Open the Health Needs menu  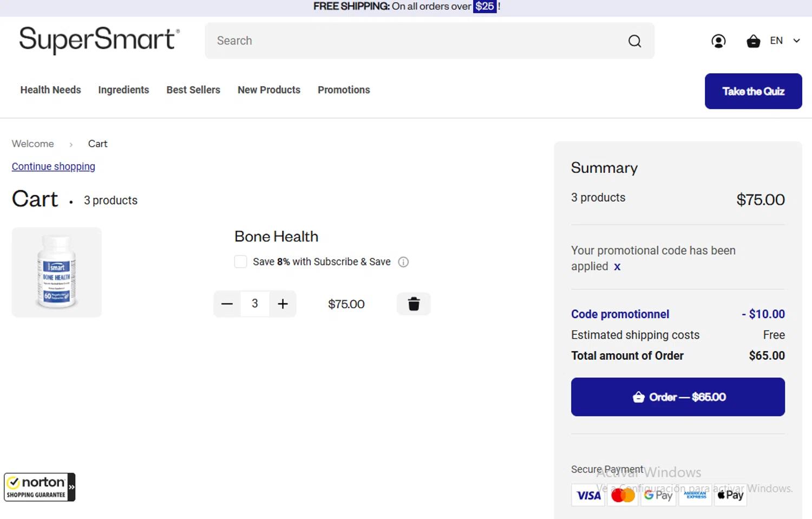click(x=51, y=90)
